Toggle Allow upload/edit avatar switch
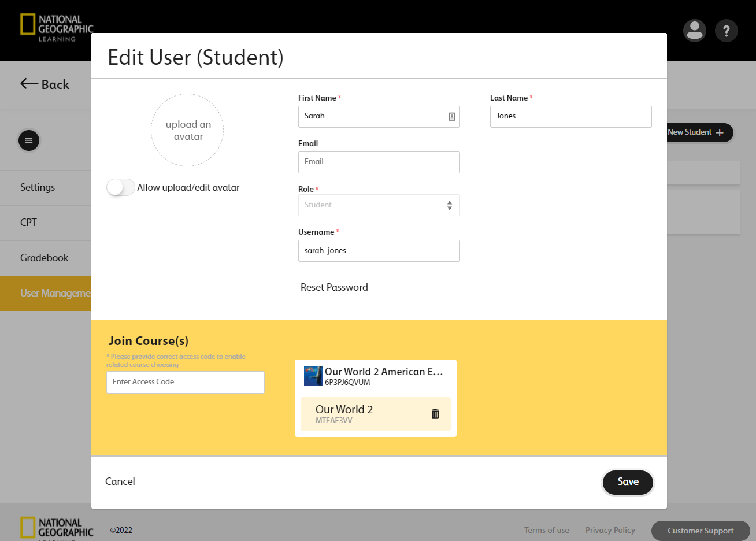Viewport: 756px width, 541px height. click(x=120, y=187)
